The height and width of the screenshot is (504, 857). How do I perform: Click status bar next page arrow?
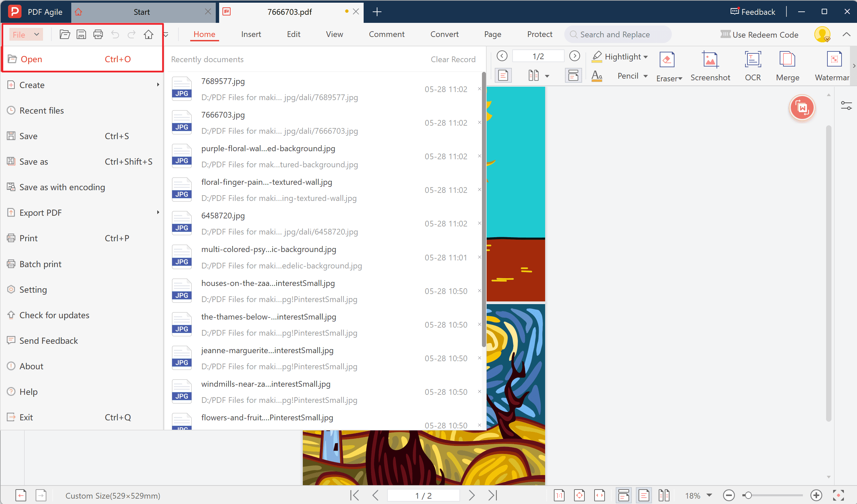[x=472, y=495]
